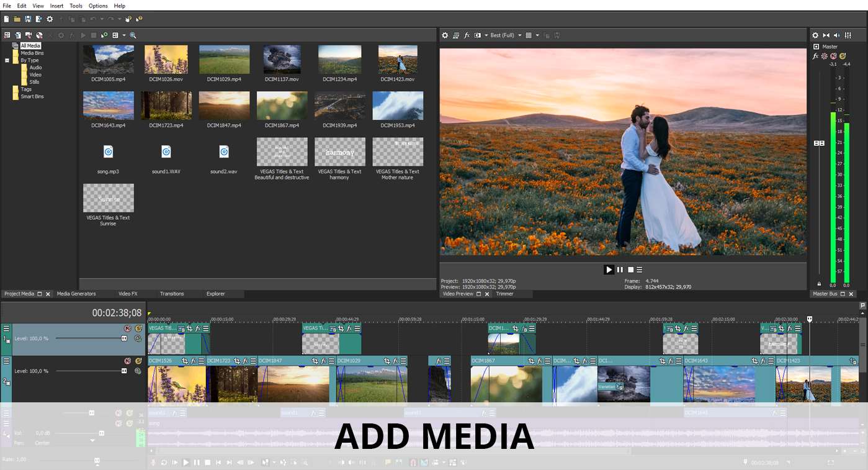Select the DCIM1137.mov thumbnail
The width and height of the screenshot is (868, 470).
(x=282, y=60)
